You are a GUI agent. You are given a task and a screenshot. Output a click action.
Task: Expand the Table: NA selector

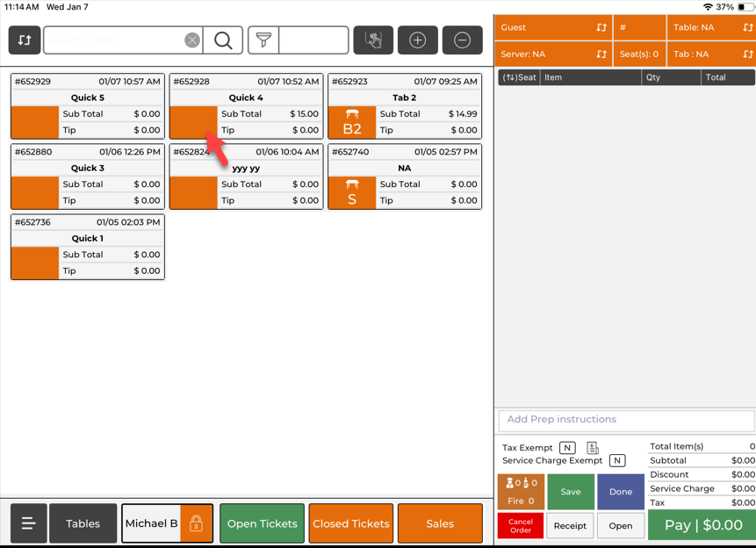[710, 27]
